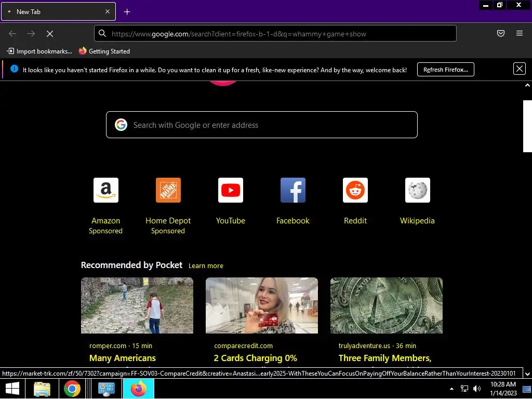
Task: Open volume control tray icon
Action: (477, 389)
